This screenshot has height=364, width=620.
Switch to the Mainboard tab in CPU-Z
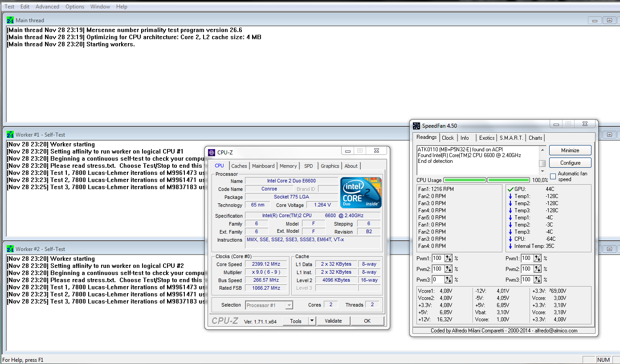click(263, 166)
